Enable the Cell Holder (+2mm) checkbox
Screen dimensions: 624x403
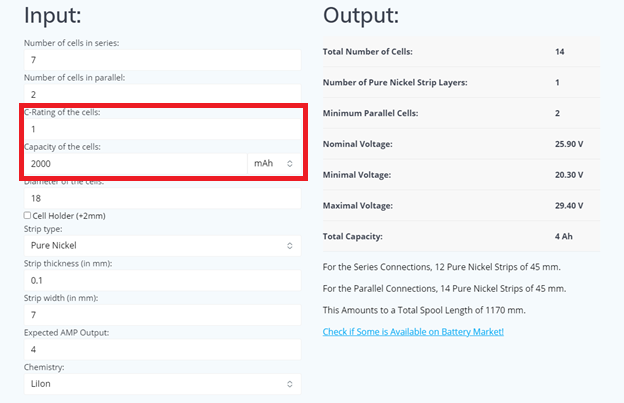point(27,215)
